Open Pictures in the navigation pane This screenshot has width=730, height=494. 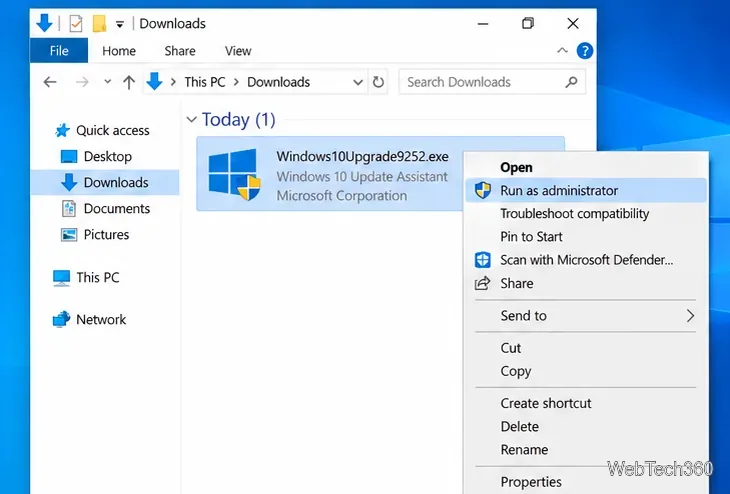[x=105, y=235]
